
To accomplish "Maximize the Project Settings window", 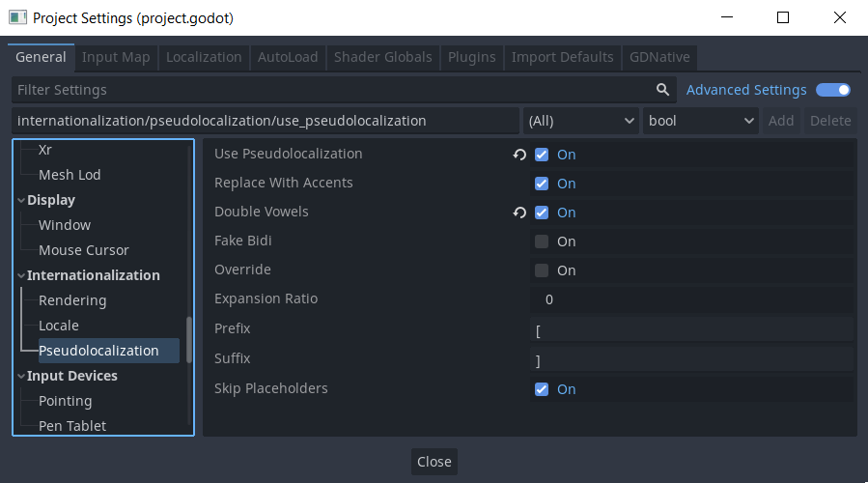I will coord(783,17).
